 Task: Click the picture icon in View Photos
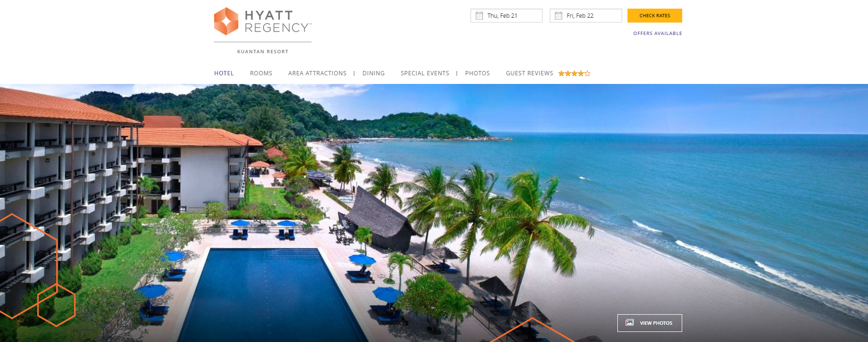629,323
